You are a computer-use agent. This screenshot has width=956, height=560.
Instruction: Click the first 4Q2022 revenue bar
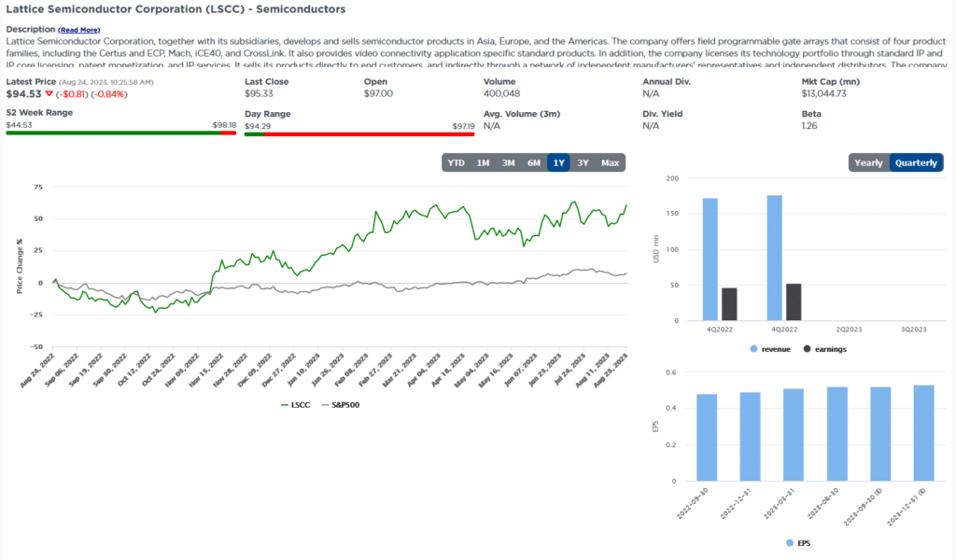pyautogui.click(x=710, y=259)
